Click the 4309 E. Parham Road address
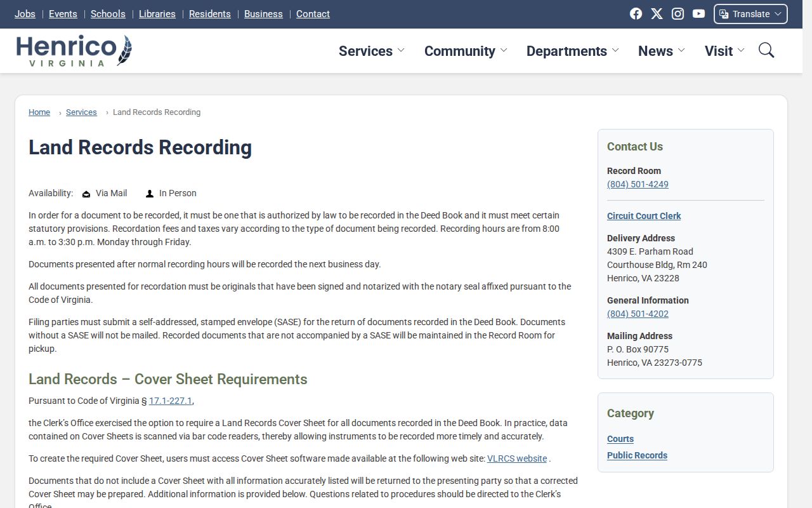This screenshot has height=508, width=812. (650, 251)
